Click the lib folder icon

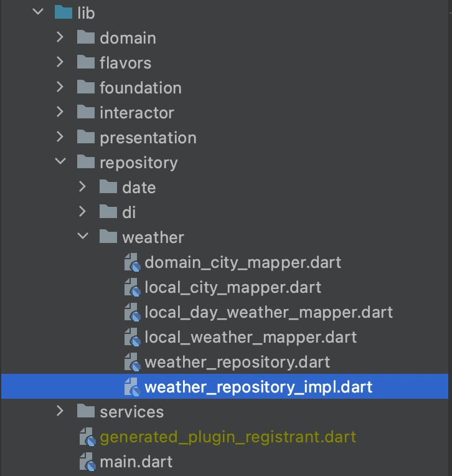(x=64, y=12)
